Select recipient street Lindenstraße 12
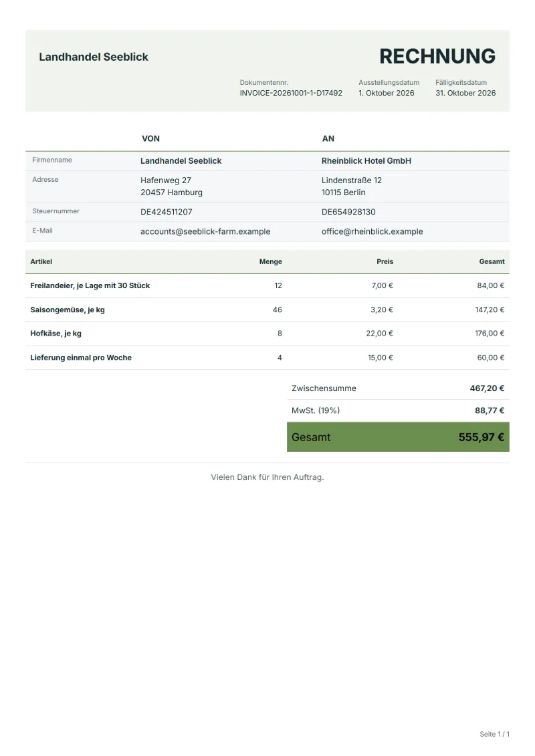535x756 pixels. 352,180
